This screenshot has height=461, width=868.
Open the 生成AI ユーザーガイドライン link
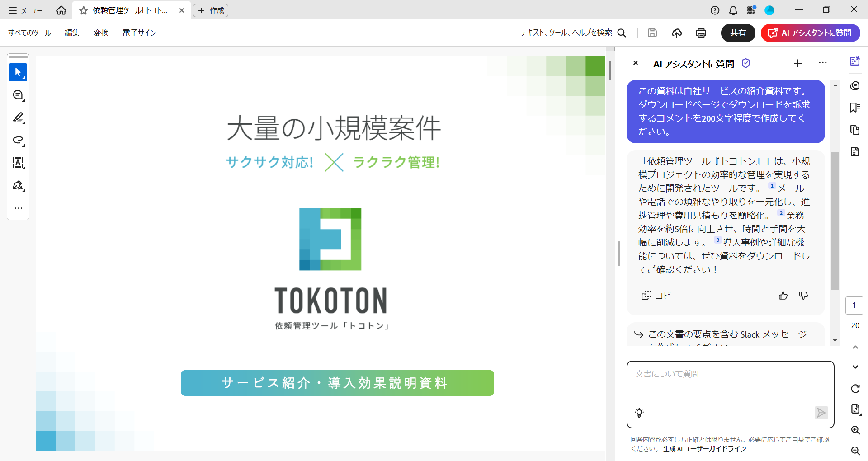pos(704,449)
